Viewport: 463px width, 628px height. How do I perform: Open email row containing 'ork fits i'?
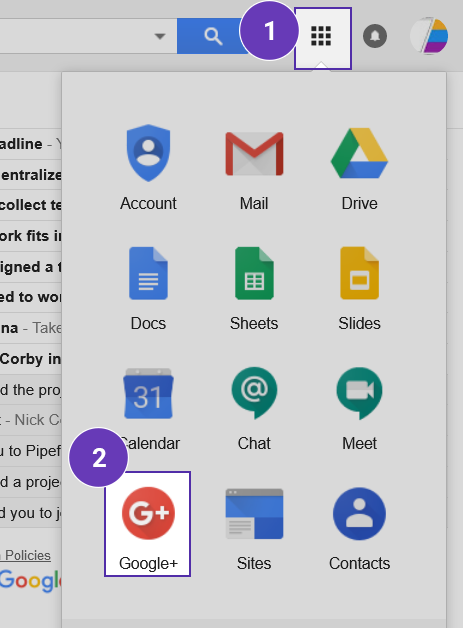tap(30, 236)
